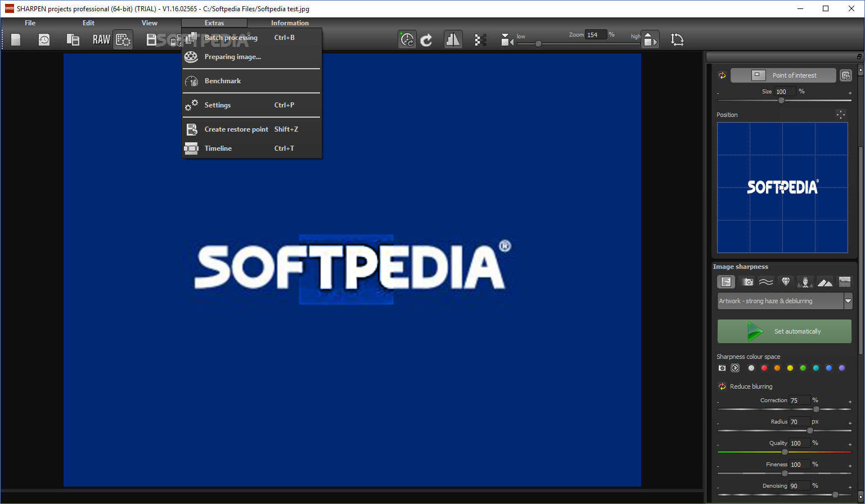Screen dimensions: 865x504
Task: Open the Edit menu
Action: (88, 23)
